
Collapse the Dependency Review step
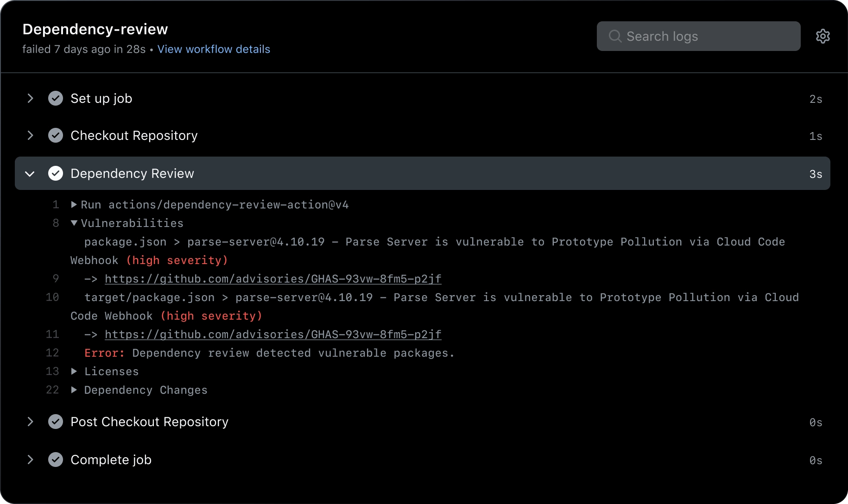tap(30, 173)
